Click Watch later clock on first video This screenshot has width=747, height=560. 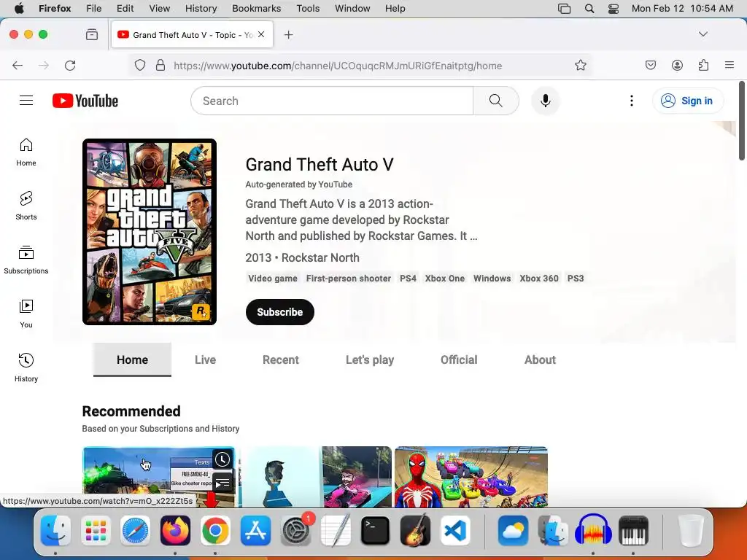click(222, 459)
